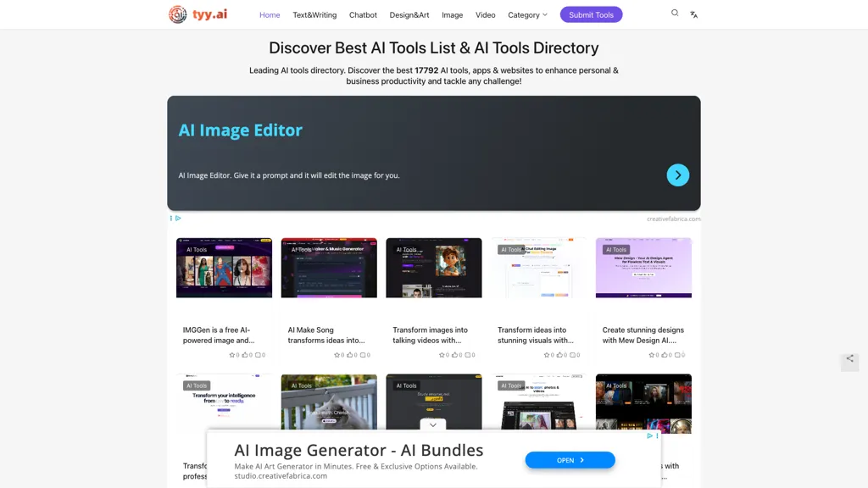
Task: Toggle the like on the stunning visuals card
Action: click(x=561, y=354)
